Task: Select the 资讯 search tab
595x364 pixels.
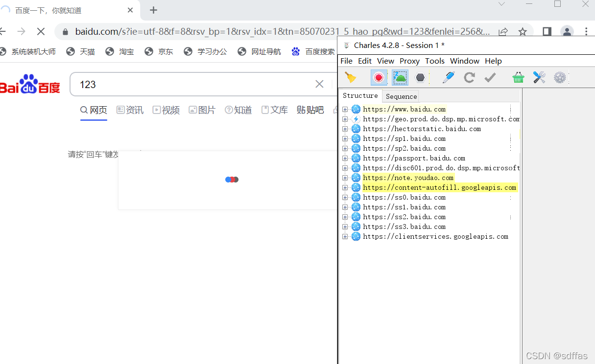Action: (x=130, y=110)
